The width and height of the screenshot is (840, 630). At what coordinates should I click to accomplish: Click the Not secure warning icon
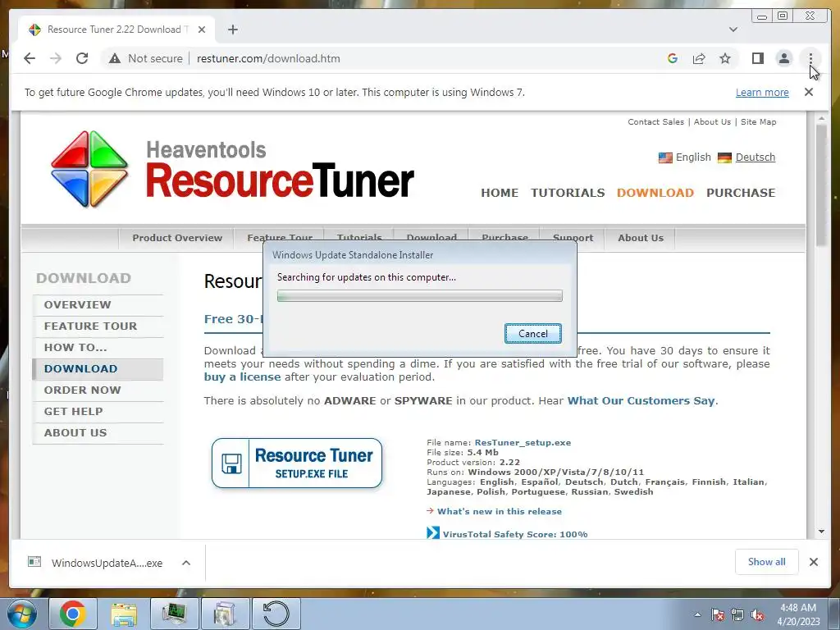115,58
